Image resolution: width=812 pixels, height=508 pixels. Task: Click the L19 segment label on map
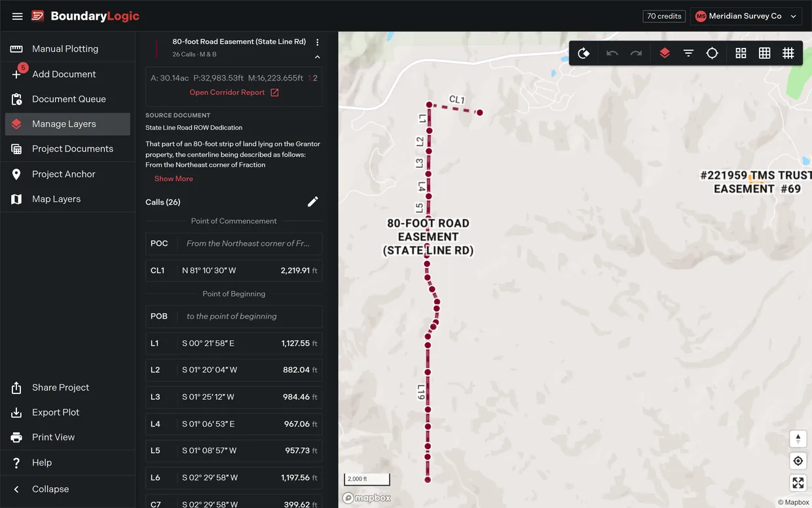[421, 392]
